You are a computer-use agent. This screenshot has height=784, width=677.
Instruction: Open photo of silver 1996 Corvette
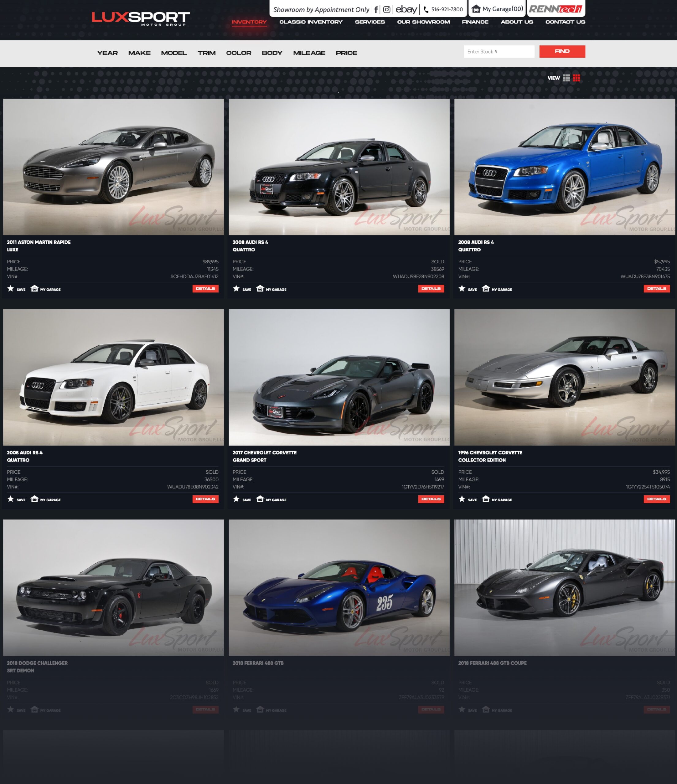click(565, 377)
